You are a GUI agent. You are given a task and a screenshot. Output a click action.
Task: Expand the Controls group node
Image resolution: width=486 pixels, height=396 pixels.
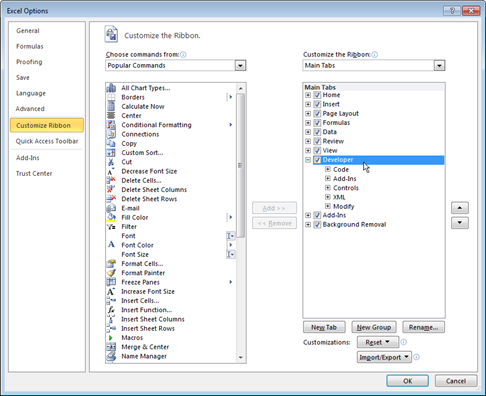(x=328, y=188)
